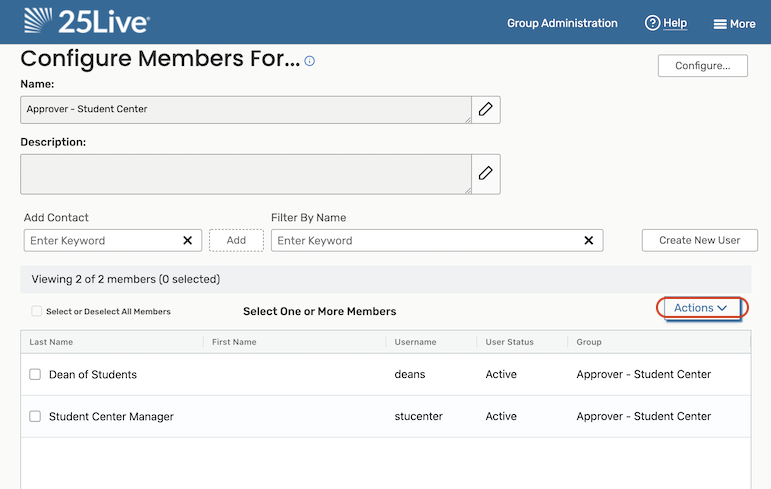771x489 pixels.
Task: Open the Help question mark icon
Action: point(653,23)
